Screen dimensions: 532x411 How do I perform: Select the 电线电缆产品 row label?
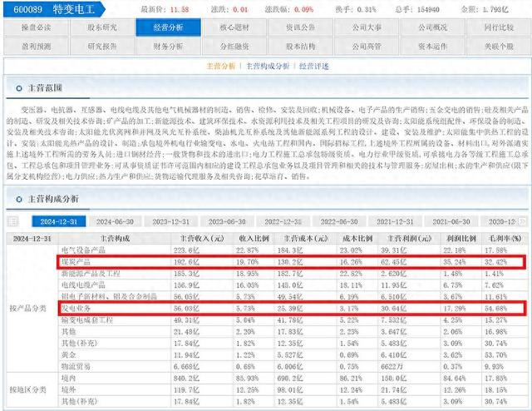[x=83, y=285]
